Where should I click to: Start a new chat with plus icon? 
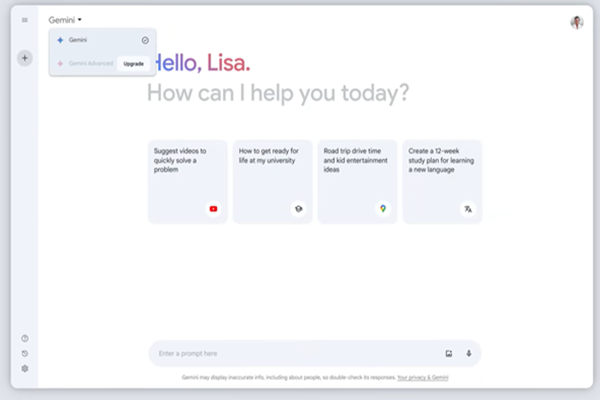tap(25, 58)
